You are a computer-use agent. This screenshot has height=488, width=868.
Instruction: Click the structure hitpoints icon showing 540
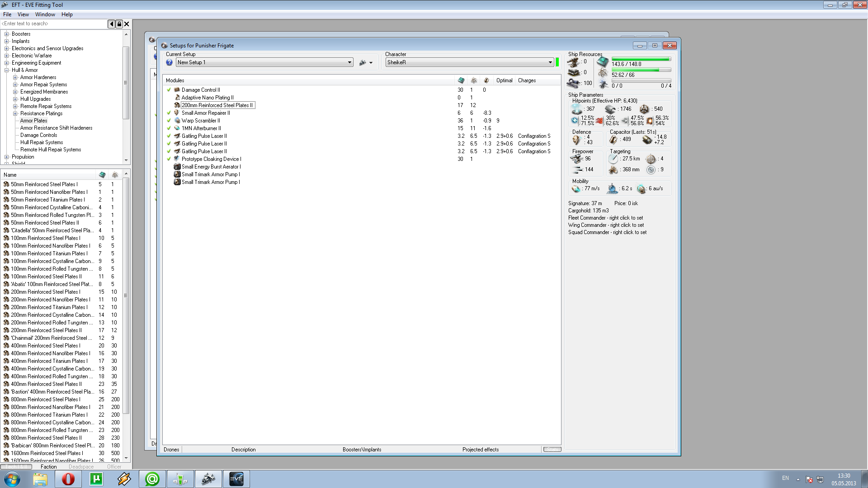tap(644, 109)
